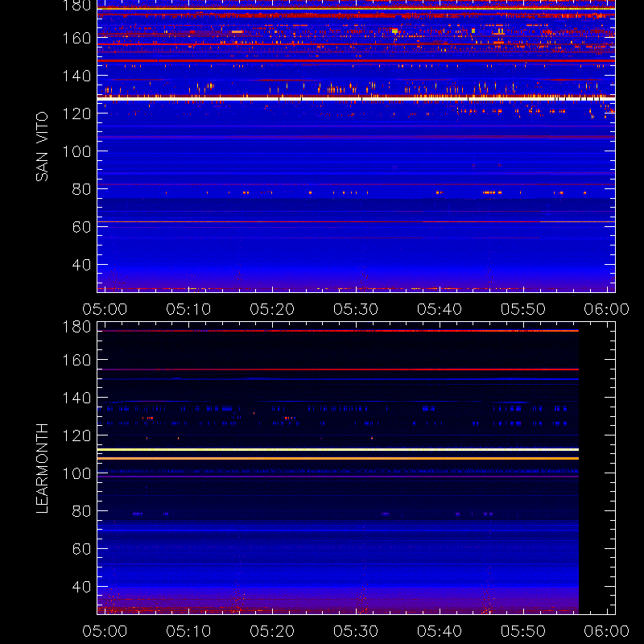This screenshot has height=644, width=644.
Task: Pick the 160 frequency label on Learmonth plot
Action: tap(76, 360)
